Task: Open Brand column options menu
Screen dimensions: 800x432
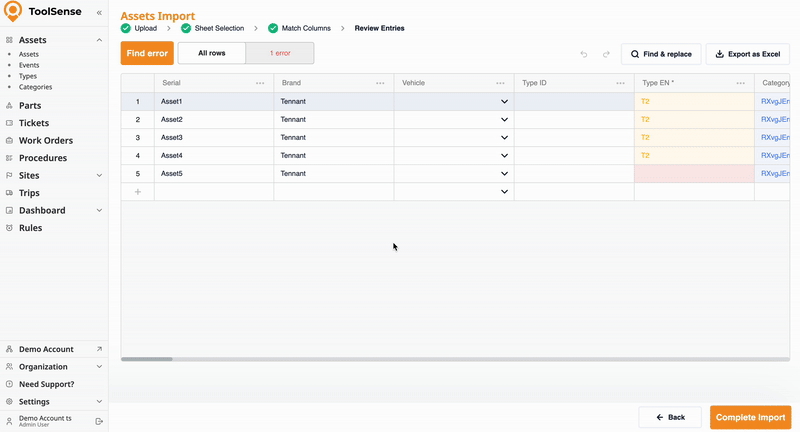Action: (380, 83)
